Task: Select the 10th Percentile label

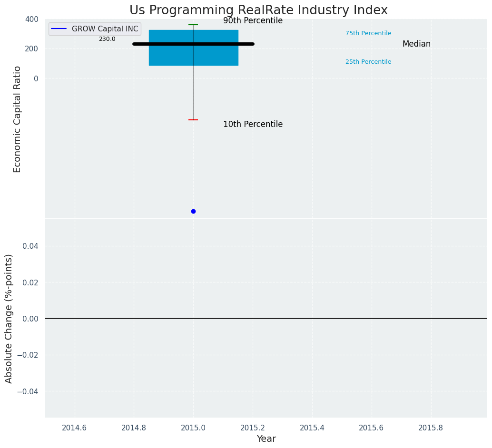Action: click(253, 124)
